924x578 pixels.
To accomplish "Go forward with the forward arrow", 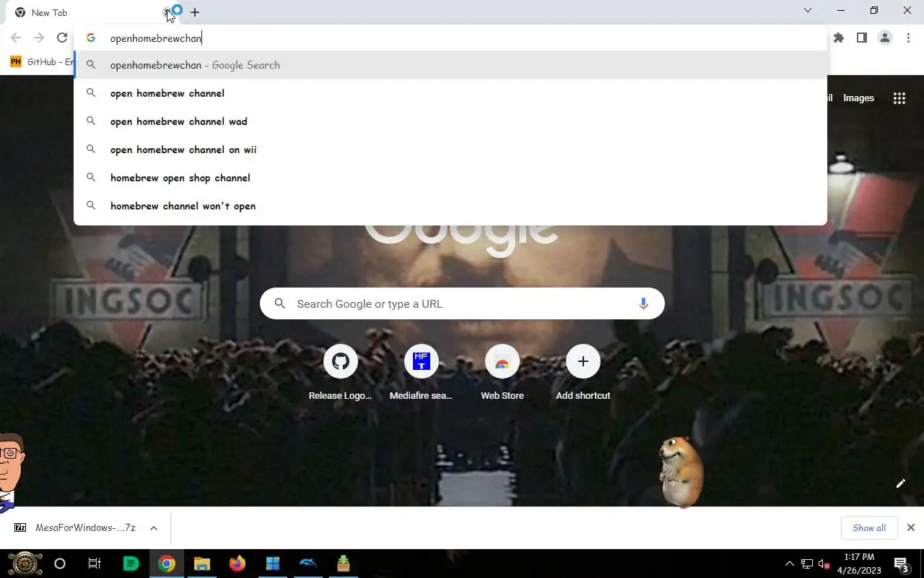I will (x=39, y=38).
